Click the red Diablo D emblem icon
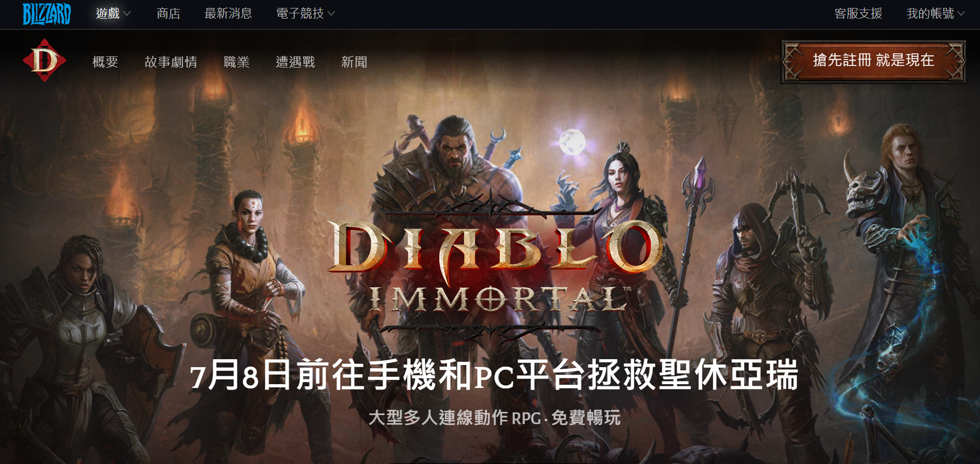 point(44,60)
